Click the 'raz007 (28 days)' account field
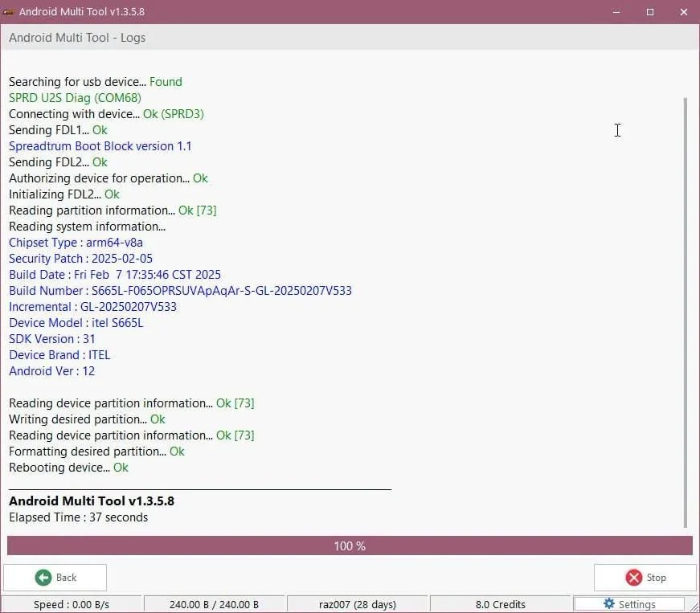Screen dimensions: 700x613 point(357,604)
